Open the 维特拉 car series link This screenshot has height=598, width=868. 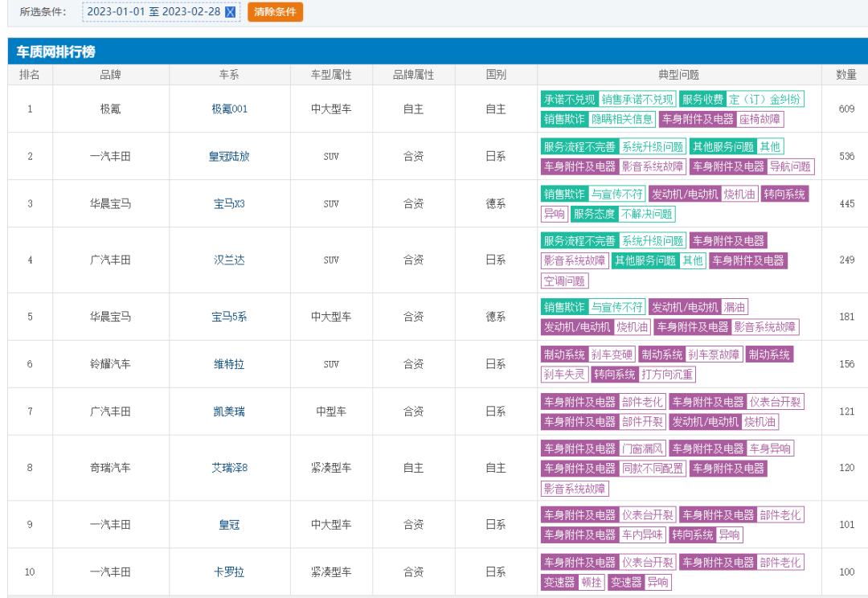click(229, 364)
